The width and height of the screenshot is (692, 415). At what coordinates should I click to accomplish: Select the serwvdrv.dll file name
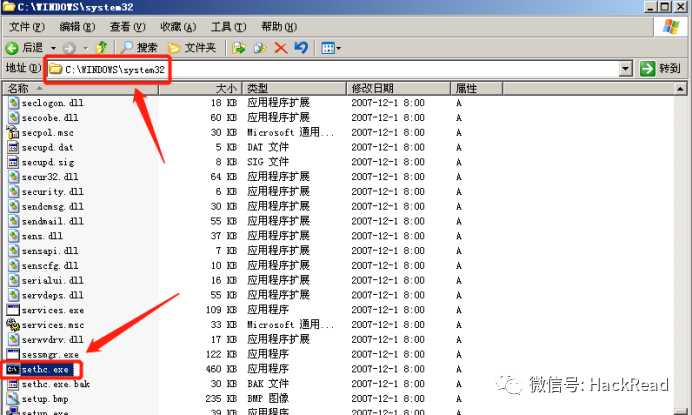coord(53,340)
